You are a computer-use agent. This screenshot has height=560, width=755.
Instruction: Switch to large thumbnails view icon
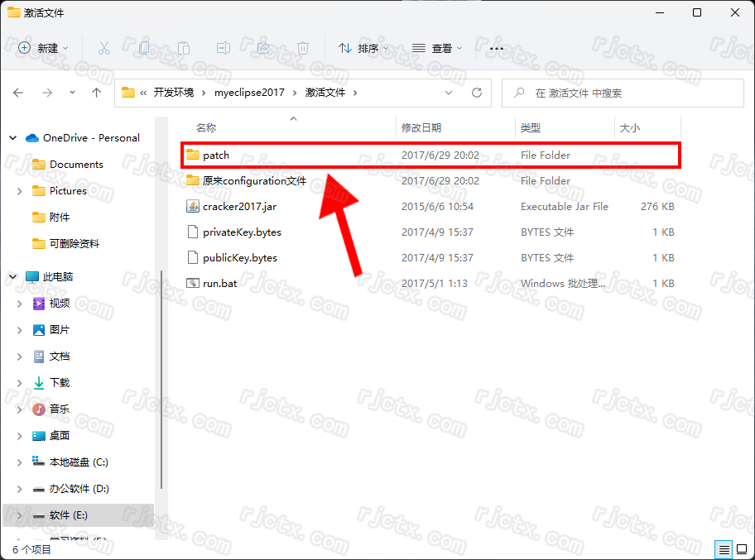[x=741, y=549]
